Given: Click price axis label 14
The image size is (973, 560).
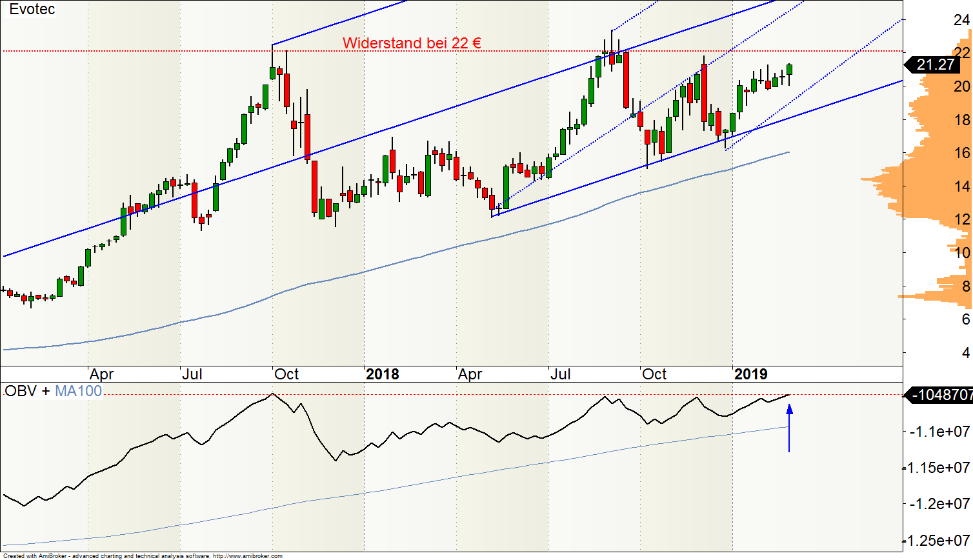Looking at the screenshot, I should pyautogui.click(x=961, y=186).
